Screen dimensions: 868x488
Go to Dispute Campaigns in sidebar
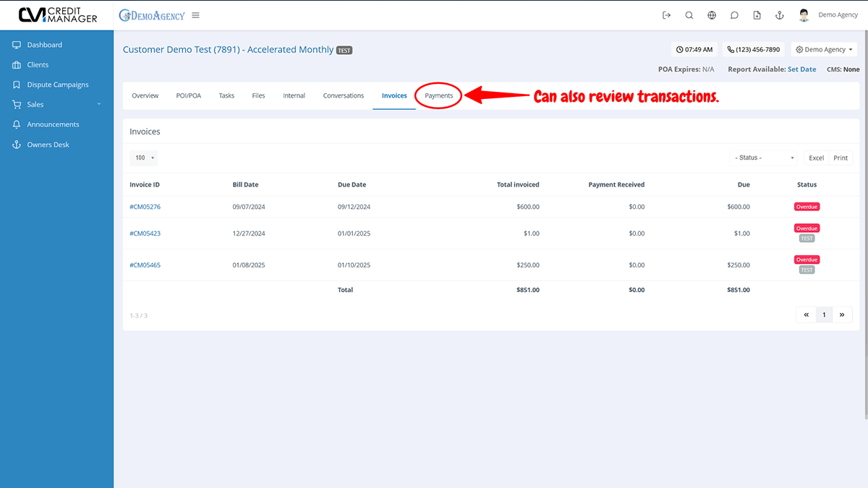coord(58,85)
